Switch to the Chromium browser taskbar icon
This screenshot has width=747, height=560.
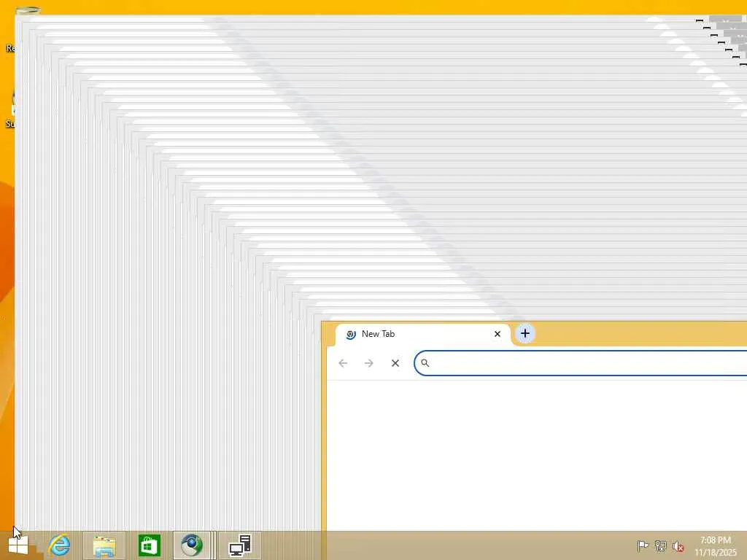pyautogui.click(x=192, y=545)
